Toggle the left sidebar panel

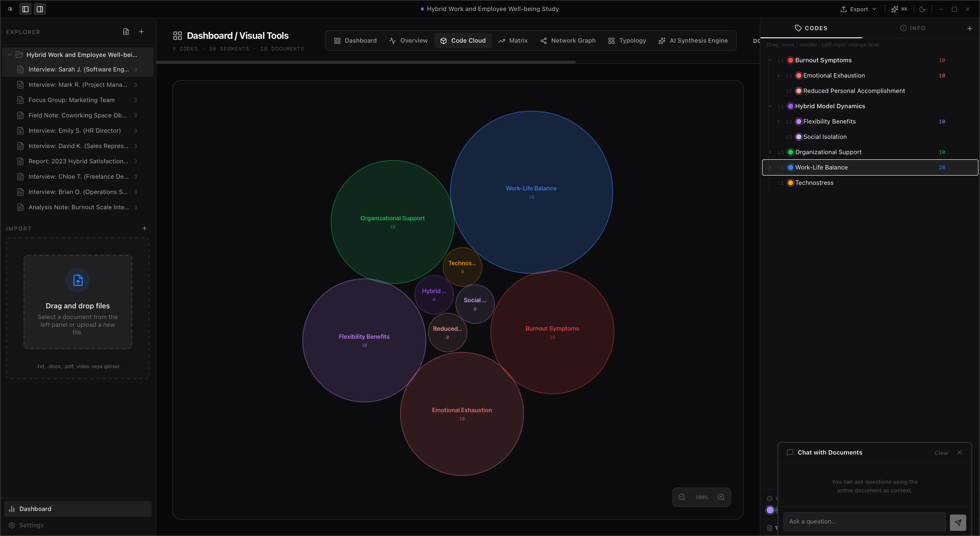(25, 9)
